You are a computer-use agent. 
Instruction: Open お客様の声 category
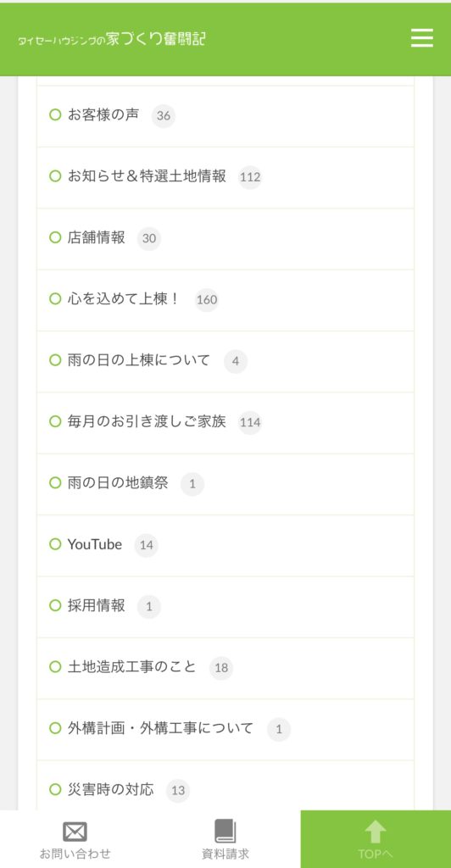pyautogui.click(x=103, y=115)
